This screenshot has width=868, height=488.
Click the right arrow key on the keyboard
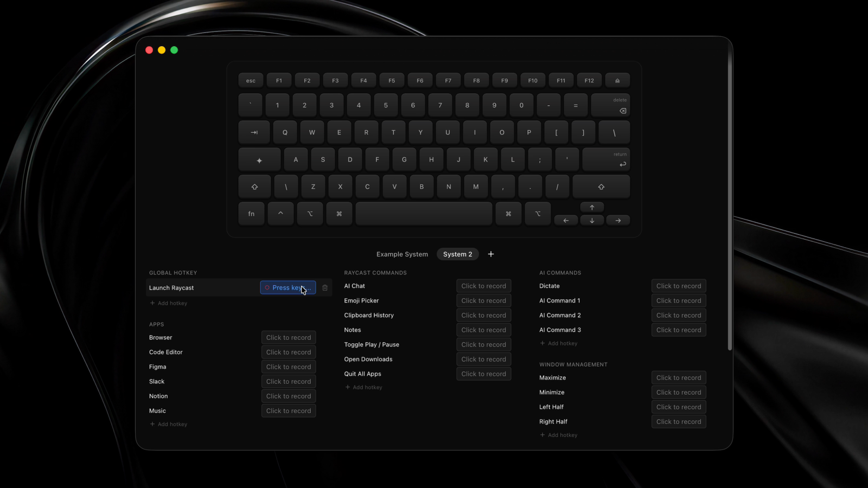pos(618,221)
